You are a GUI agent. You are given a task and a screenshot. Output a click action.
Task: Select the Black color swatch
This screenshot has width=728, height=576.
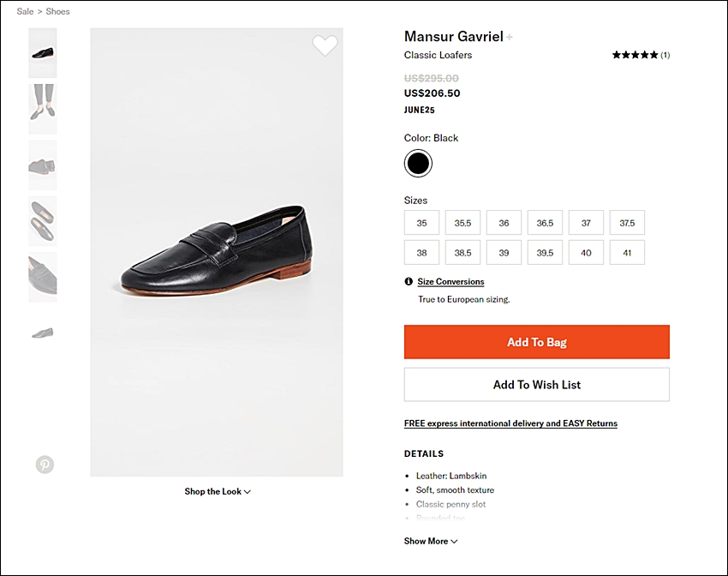(x=418, y=164)
